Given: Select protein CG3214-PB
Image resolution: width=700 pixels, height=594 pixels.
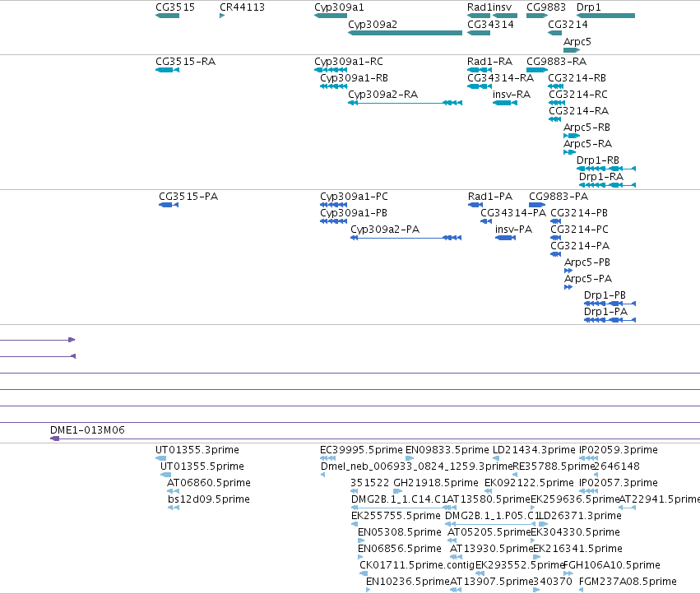Looking at the screenshot, I should point(579,213).
